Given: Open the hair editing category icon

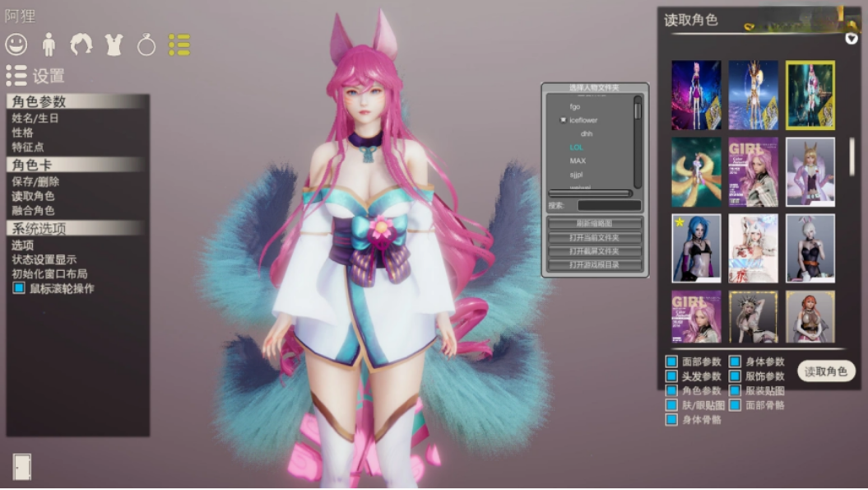Looking at the screenshot, I should point(81,44).
